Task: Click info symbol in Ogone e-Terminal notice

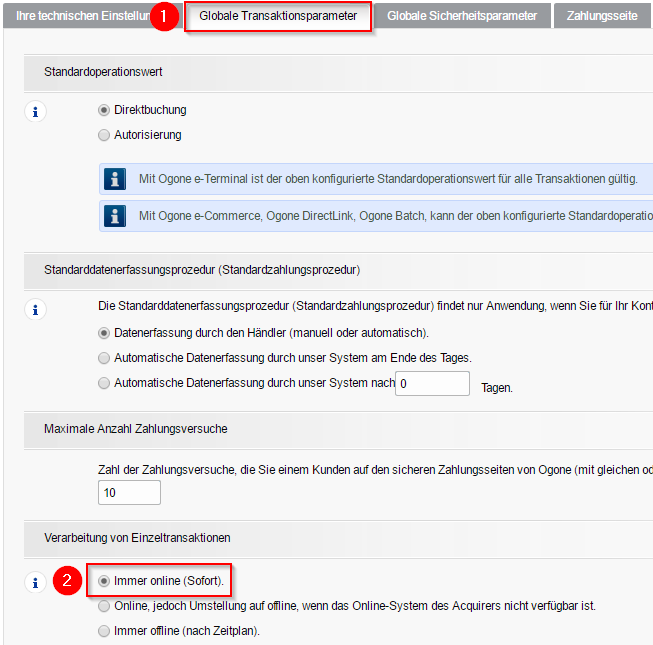Action: coord(117,179)
